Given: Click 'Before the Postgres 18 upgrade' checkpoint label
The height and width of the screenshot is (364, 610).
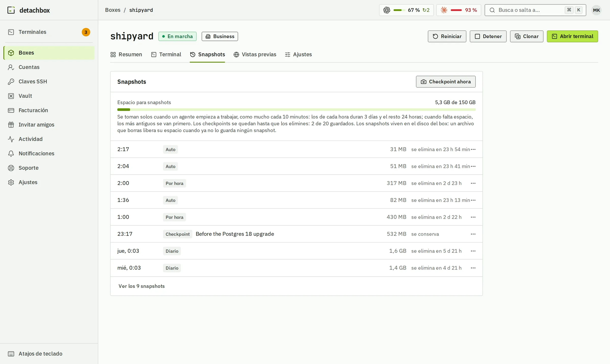Looking at the screenshot, I should tap(235, 234).
